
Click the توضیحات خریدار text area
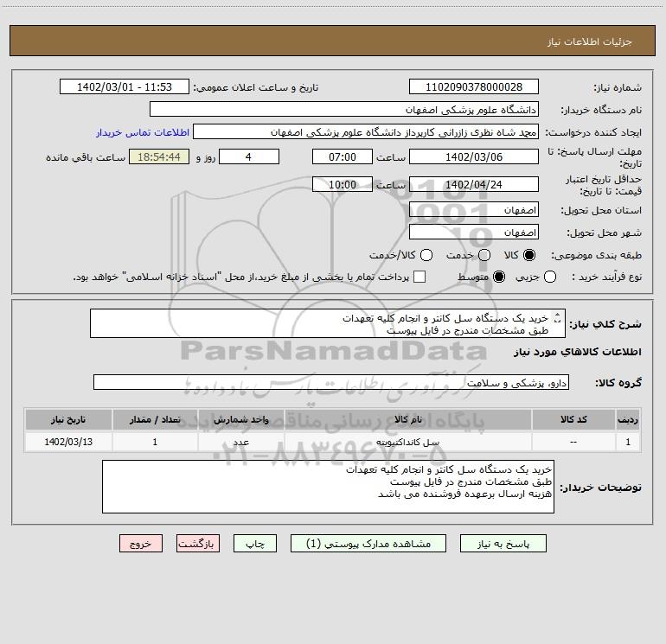(328, 487)
